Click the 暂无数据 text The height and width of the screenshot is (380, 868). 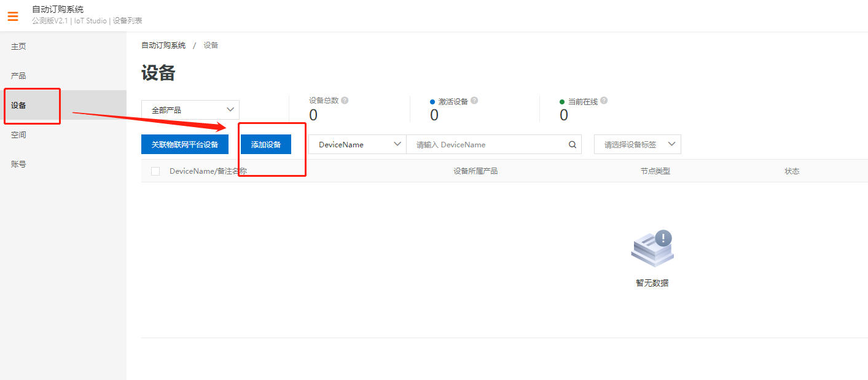(652, 284)
